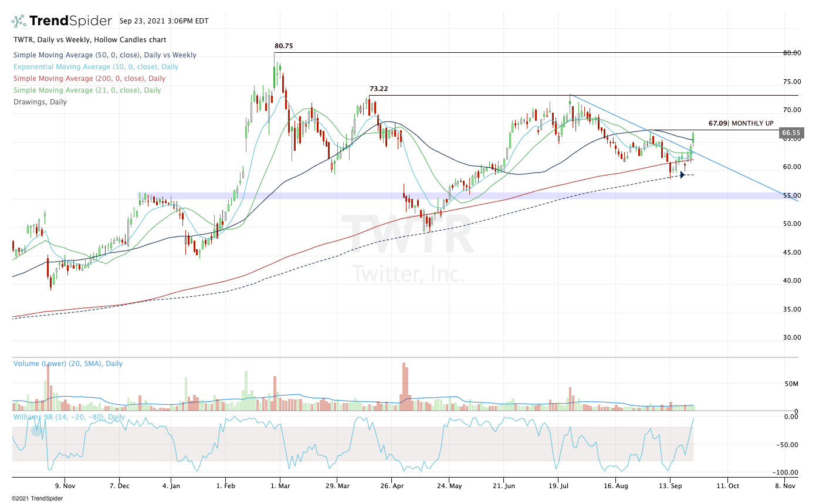
Task: Click the 0.00 Williams %R axis label
Action: point(793,417)
